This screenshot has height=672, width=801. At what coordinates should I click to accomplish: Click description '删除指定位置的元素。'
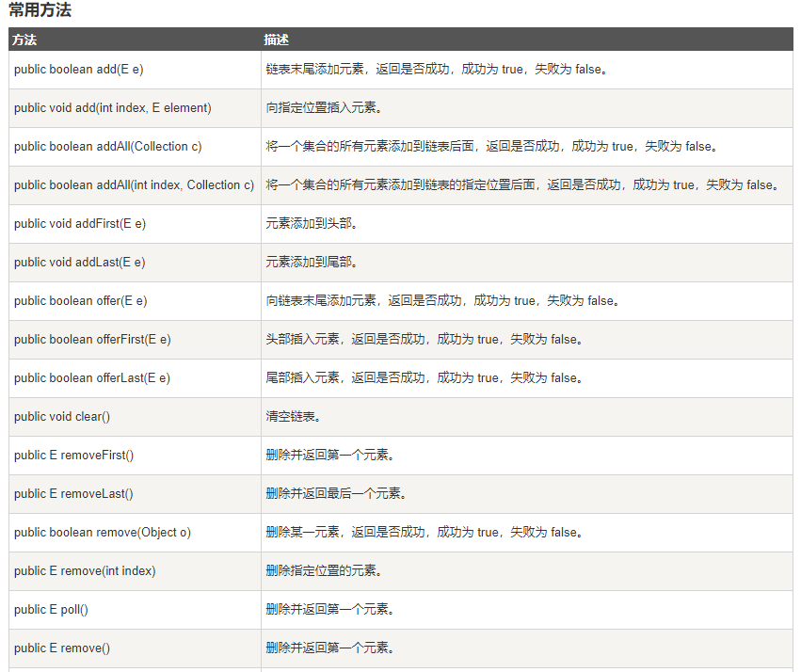[324, 571]
